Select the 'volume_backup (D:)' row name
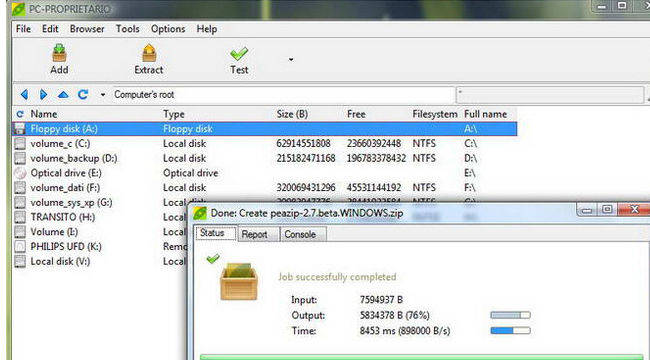The width and height of the screenshot is (650, 360). point(74,158)
